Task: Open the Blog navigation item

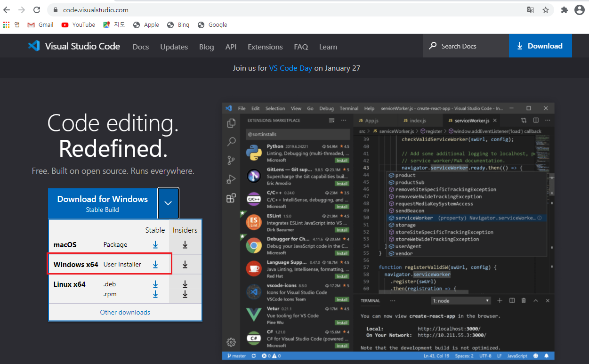Action: 206,47
